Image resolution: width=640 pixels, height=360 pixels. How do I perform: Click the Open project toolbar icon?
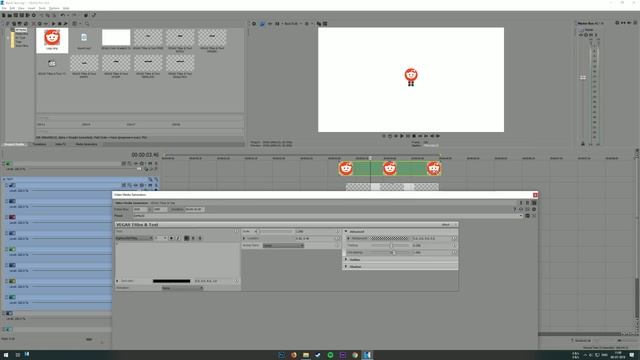click(9, 15)
